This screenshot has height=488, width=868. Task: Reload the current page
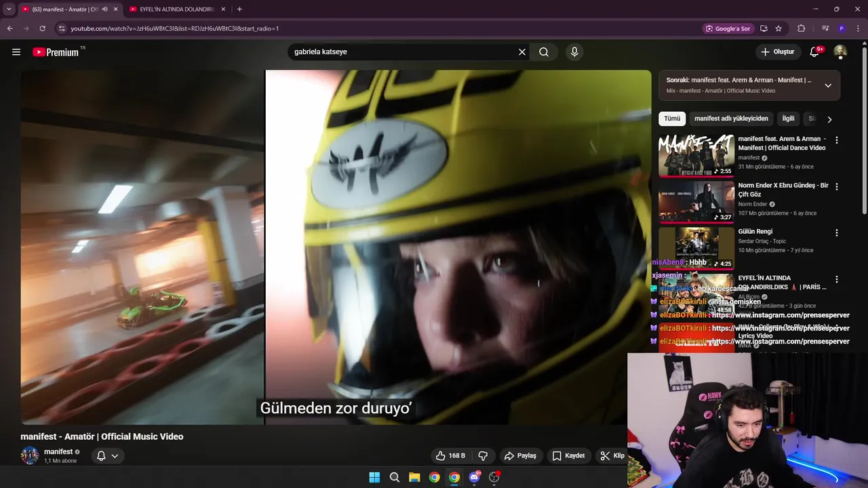coord(42,28)
